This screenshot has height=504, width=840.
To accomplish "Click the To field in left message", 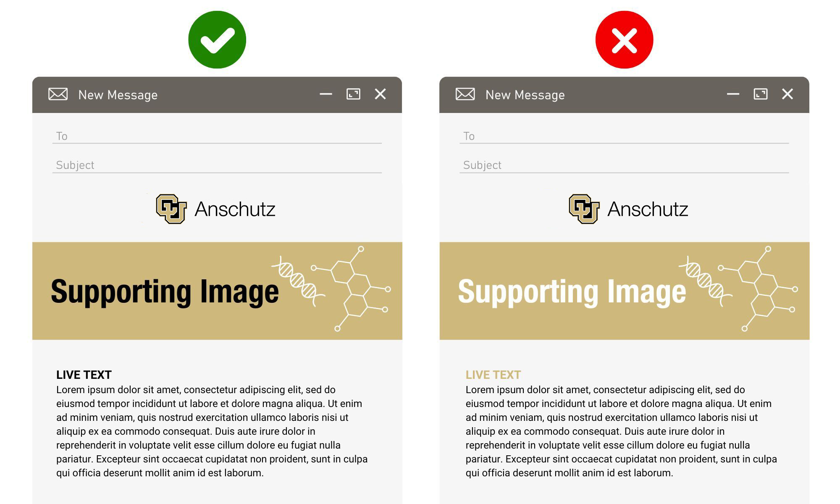I will (x=217, y=136).
